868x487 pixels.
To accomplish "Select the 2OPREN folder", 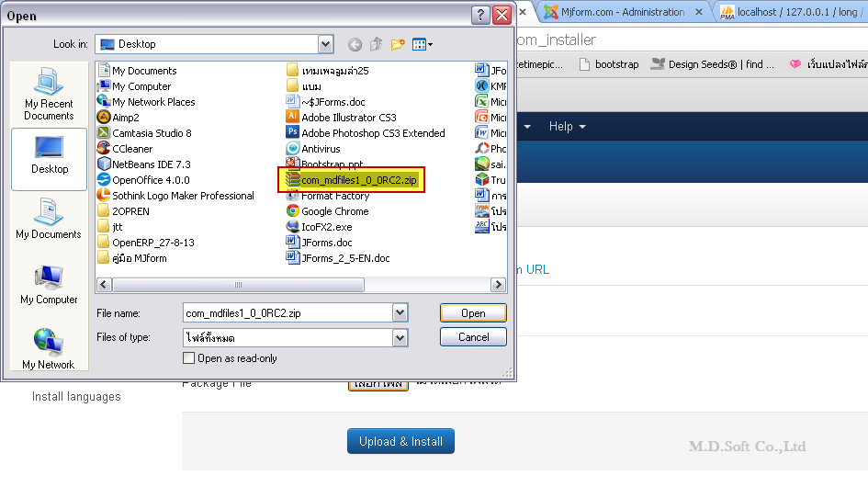I will point(123,211).
